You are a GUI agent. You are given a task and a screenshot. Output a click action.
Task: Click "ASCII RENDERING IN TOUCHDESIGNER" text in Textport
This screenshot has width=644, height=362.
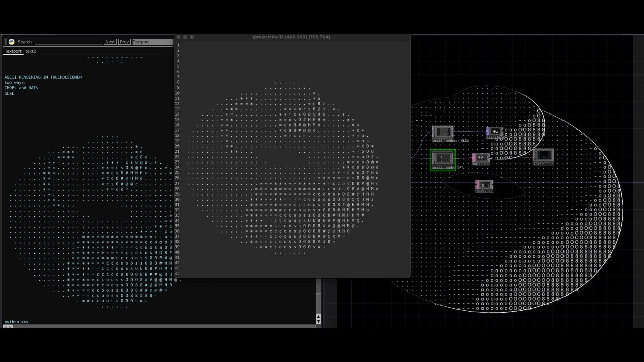click(x=43, y=77)
